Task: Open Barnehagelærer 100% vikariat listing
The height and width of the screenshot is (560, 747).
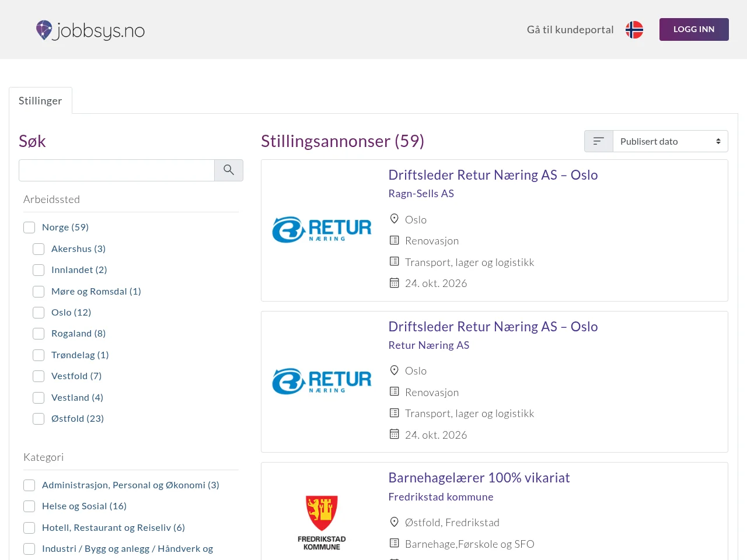Action: click(479, 478)
